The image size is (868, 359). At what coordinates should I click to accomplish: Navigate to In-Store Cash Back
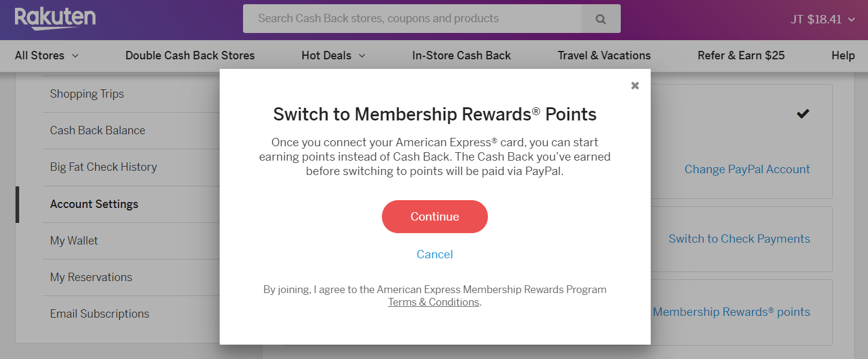click(x=461, y=55)
